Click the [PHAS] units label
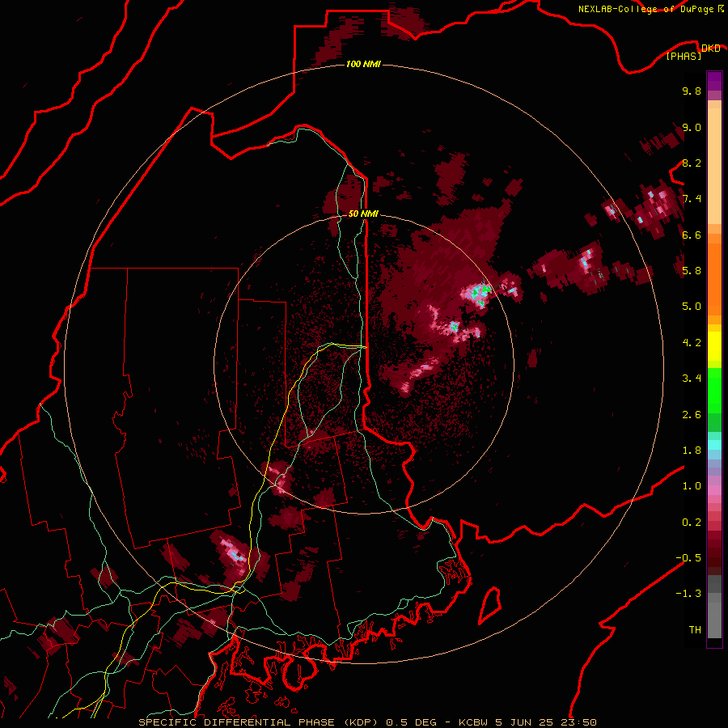Viewport: 728px width, 728px height. [x=684, y=57]
